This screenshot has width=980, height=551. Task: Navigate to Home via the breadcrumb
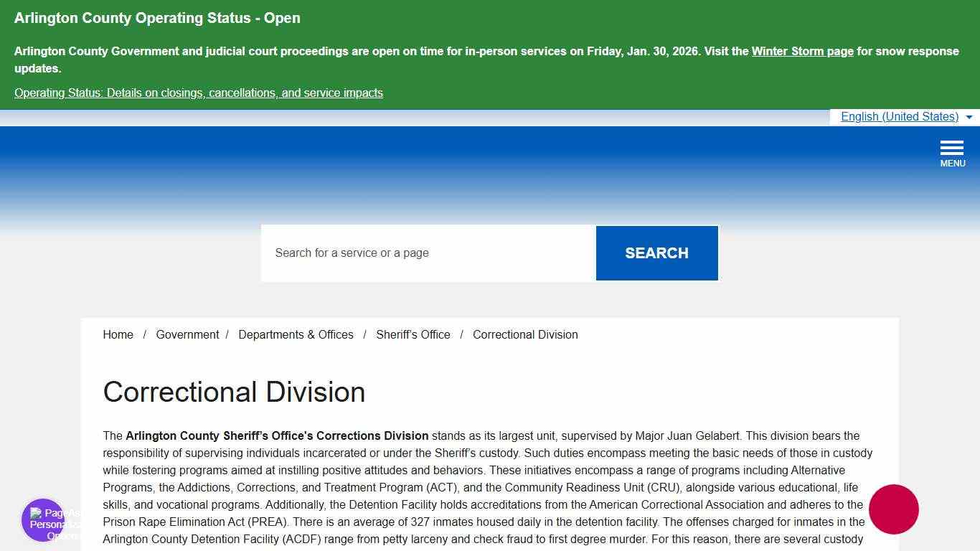118,334
